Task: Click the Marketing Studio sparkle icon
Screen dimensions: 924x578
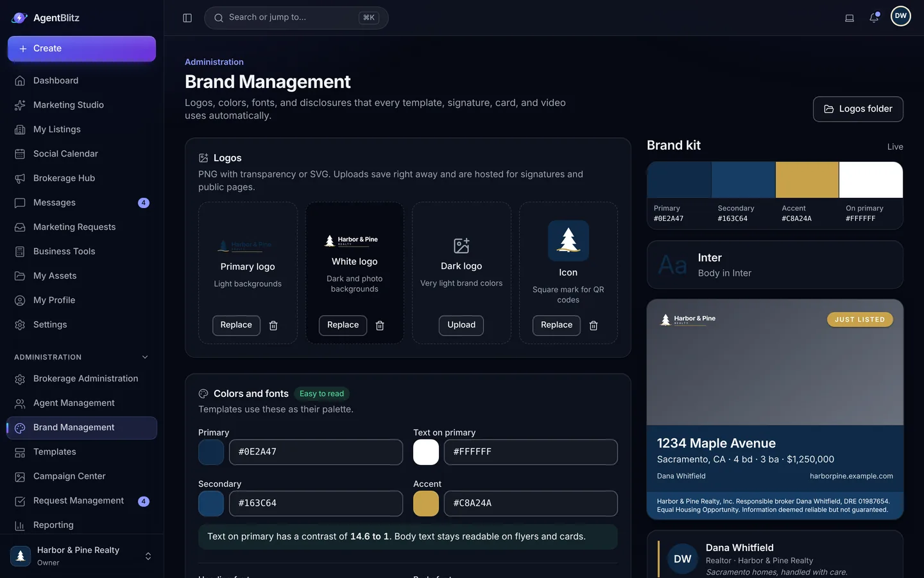Action: coord(20,105)
